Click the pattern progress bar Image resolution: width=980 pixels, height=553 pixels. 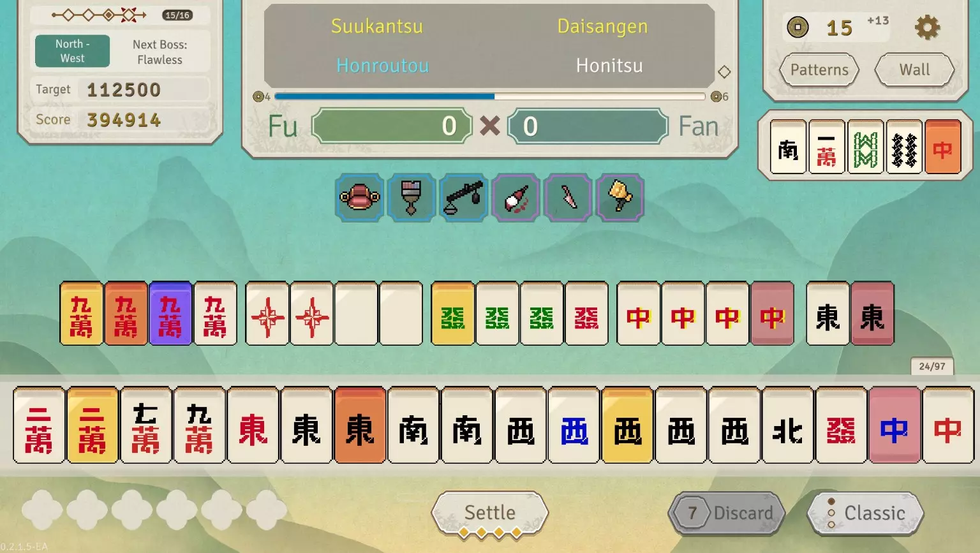pos(489,96)
